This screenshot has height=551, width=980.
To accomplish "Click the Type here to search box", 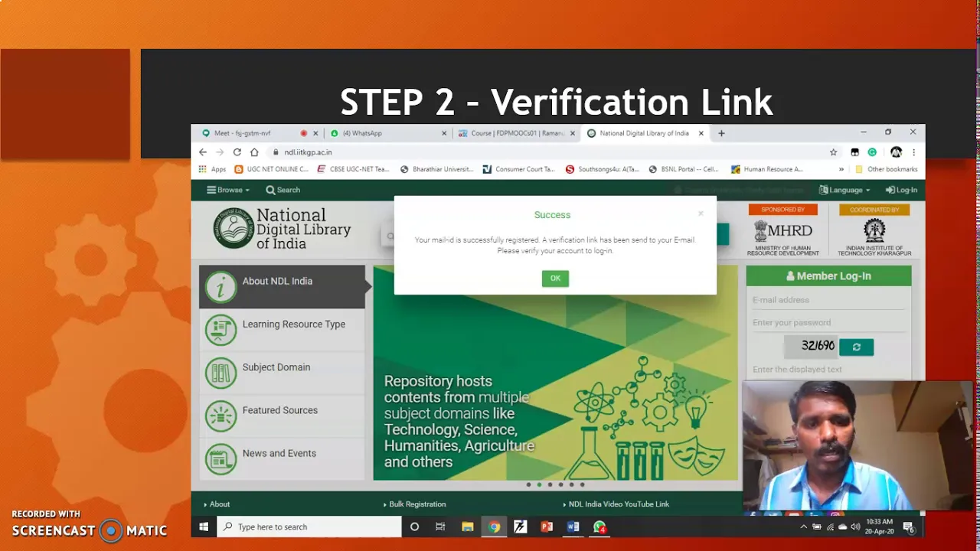I will (x=309, y=527).
